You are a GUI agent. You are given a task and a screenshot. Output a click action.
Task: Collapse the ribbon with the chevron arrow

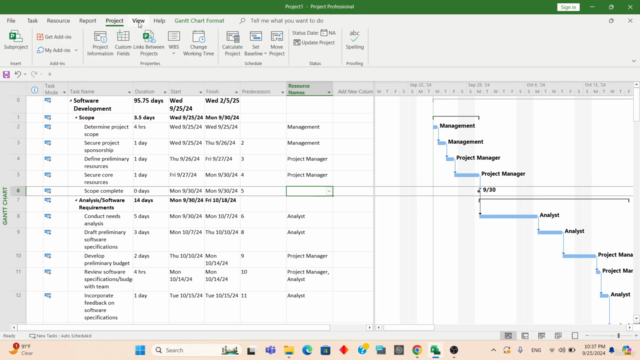tap(633, 61)
